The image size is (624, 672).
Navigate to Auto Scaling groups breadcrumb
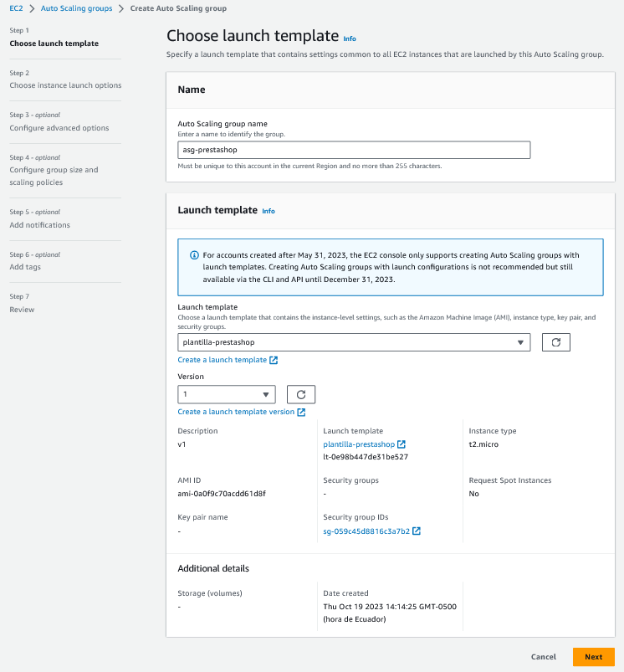click(x=76, y=8)
